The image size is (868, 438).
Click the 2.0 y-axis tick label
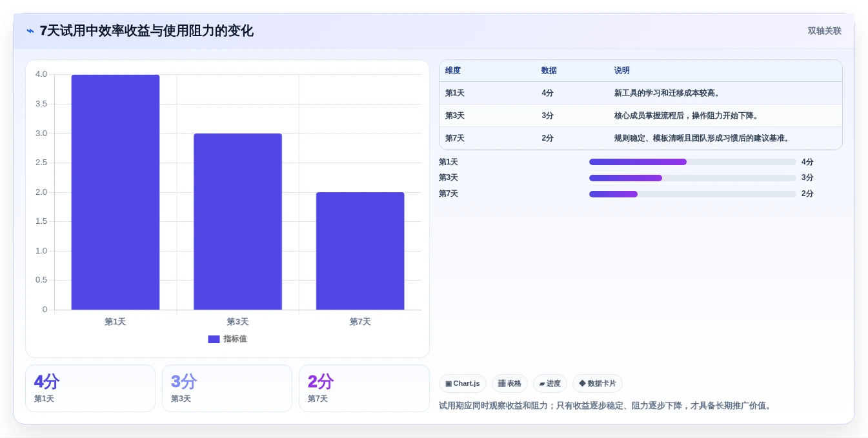pos(41,192)
